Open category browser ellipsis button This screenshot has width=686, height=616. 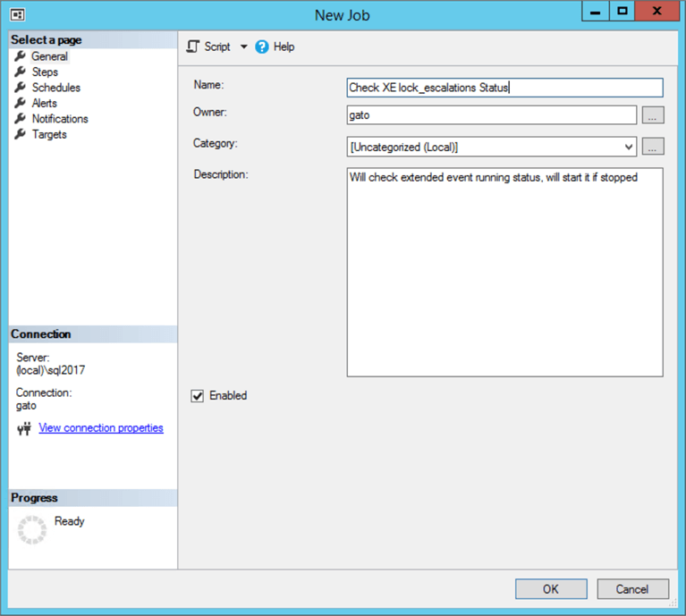point(653,147)
